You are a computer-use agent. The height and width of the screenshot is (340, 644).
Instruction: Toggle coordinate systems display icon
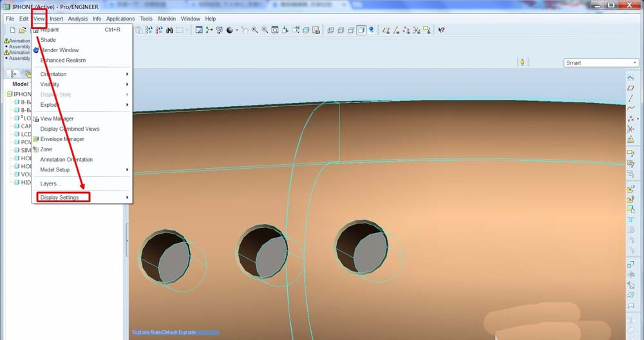[x=417, y=30]
